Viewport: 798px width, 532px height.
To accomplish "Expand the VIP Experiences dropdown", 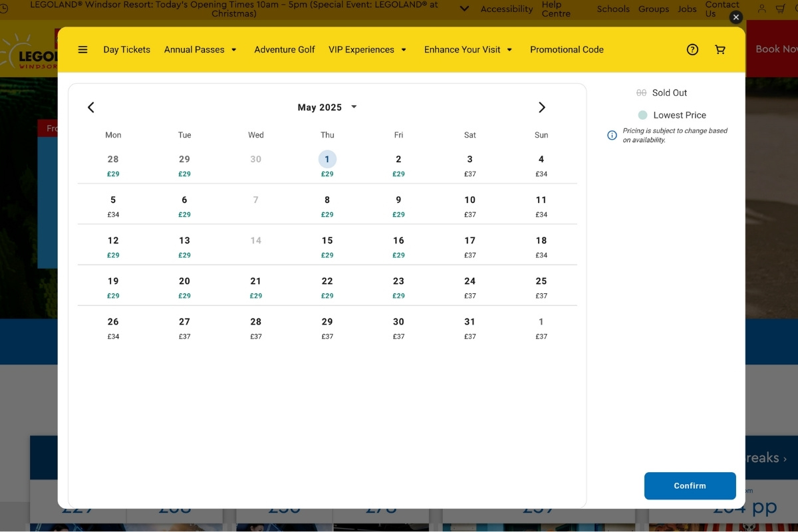I will pos(367,49).
